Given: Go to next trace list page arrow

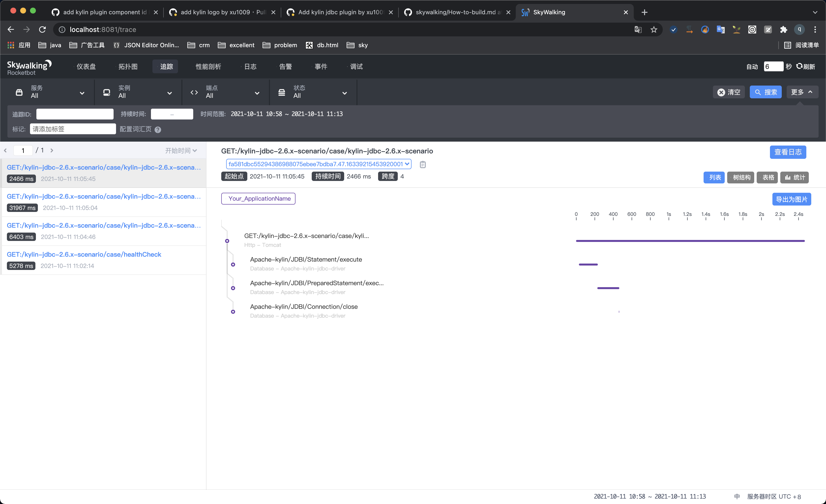Looking at the screenshot, I should (52, 150).
